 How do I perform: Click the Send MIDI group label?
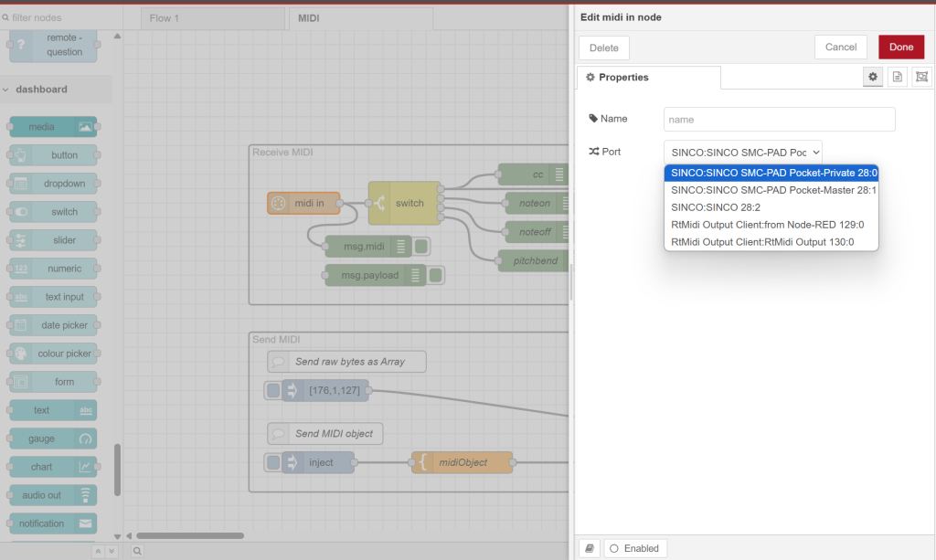(x=276, y=339)
